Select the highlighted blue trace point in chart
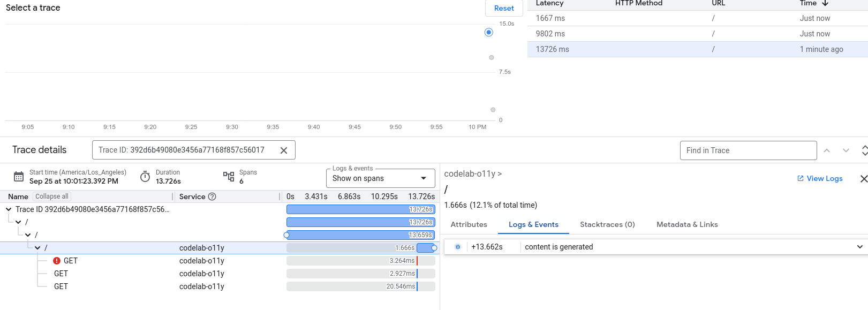Viewport: 868px width, 310px height. (x=488, y=32)
